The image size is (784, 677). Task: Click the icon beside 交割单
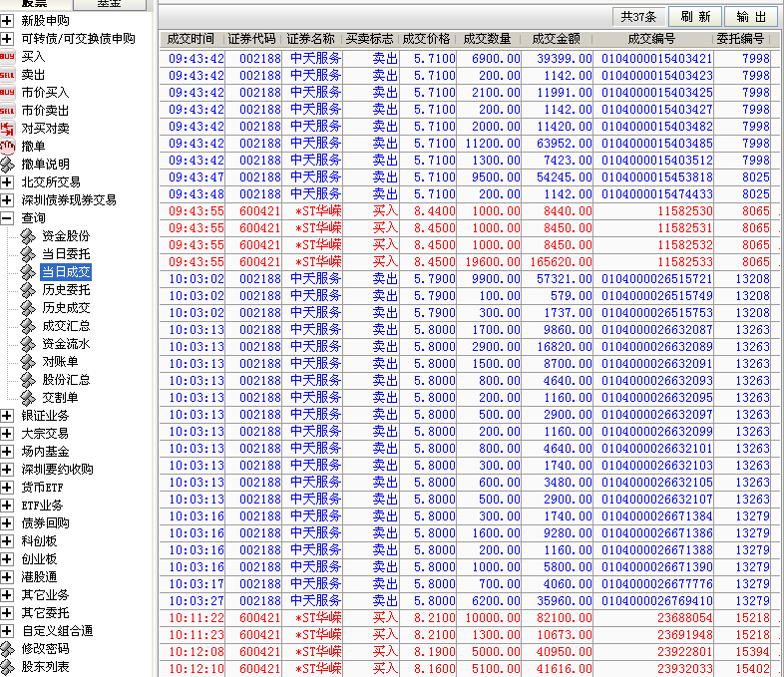coord(28,398)
